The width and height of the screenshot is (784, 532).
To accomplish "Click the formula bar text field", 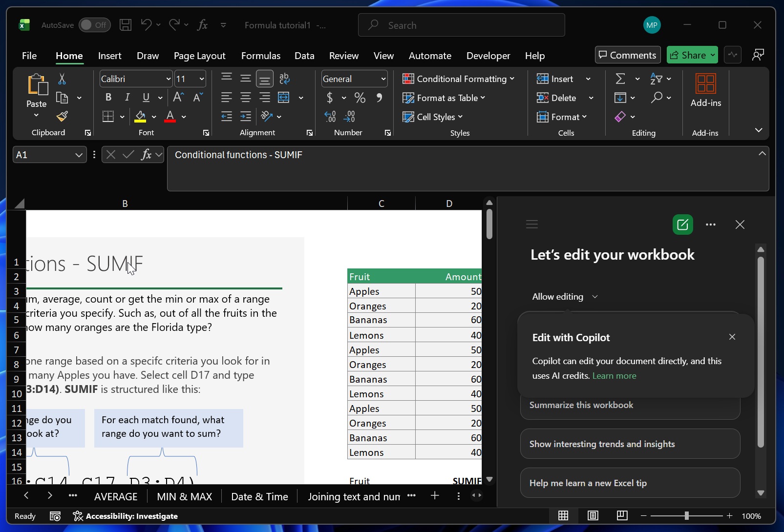I will click(468, 168).
